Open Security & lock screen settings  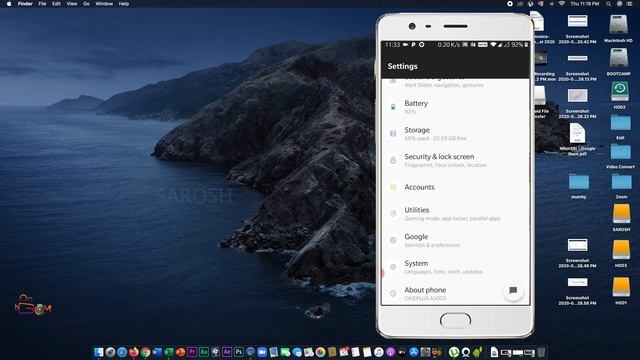click(455, 160)
